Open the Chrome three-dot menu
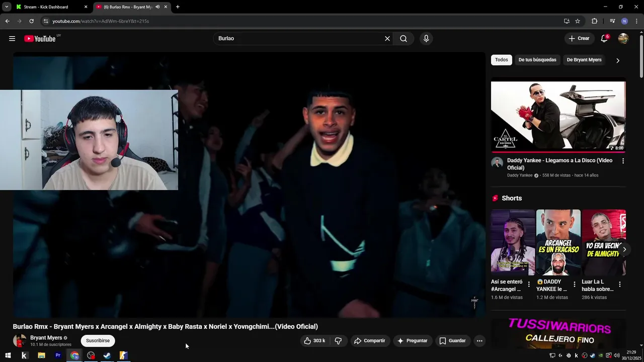 click(636, 21)
